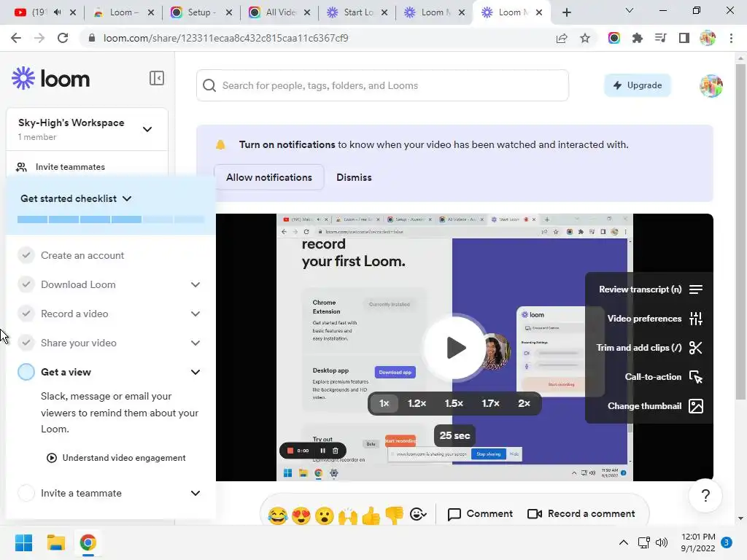This screenshot has width=747, height=560.
Task: Toggle the Share your video checkmark
Action: (x=26, y=343)
